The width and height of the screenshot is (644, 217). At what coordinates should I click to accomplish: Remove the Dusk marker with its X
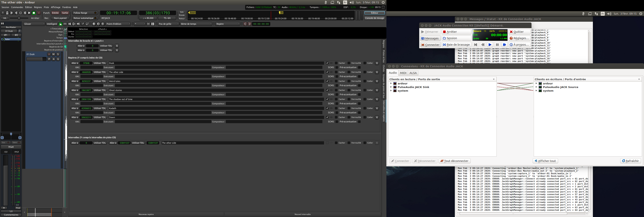(377, 63)
